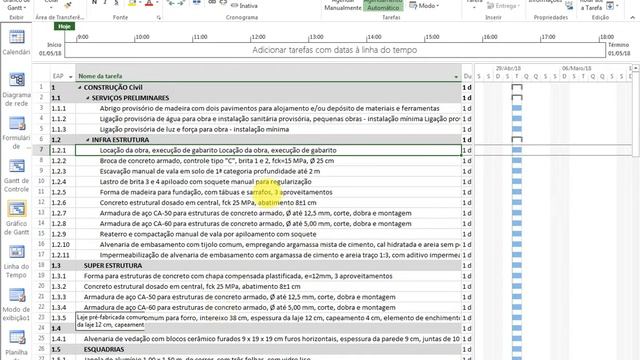Click Gantt bar for task 1.2.2
The width and height of the screenshot is (640, 360).
tap(517, 161)
